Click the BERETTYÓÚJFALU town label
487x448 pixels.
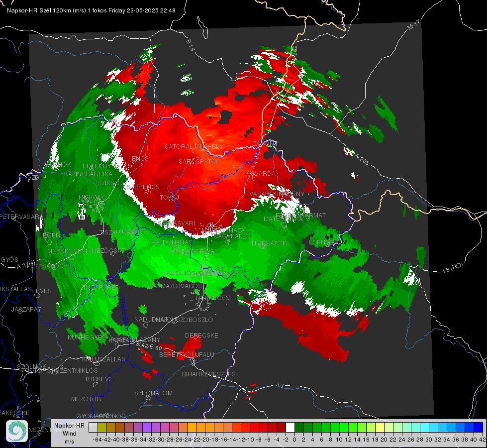click(187, 354)
